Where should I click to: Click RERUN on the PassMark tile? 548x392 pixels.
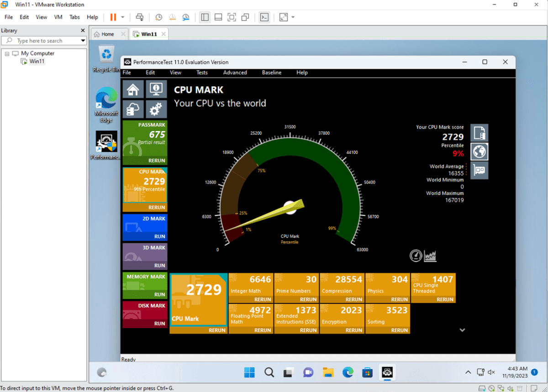tap(157, 161)
